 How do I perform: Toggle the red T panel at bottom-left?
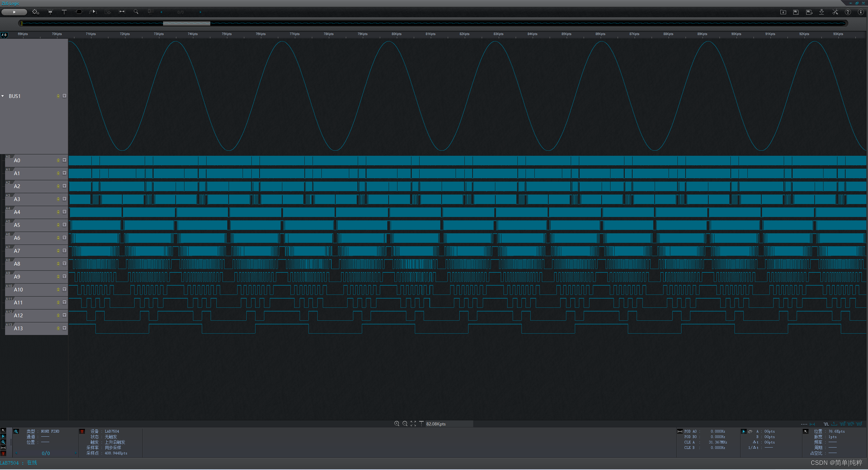click(3, 454)
